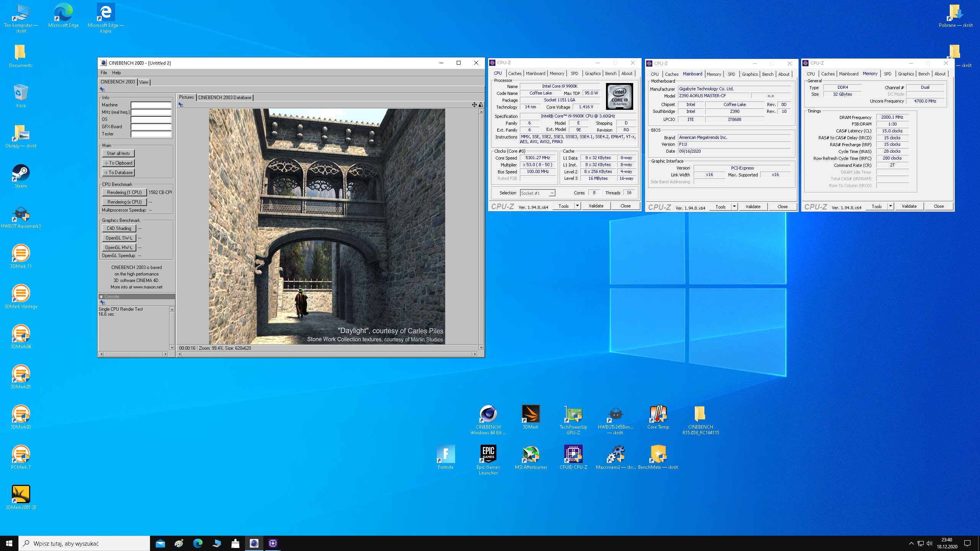Viewport: 980px width, 551px height.
Task: Open 3DMark2001 SE shortcut
Action: click(21, 498)
